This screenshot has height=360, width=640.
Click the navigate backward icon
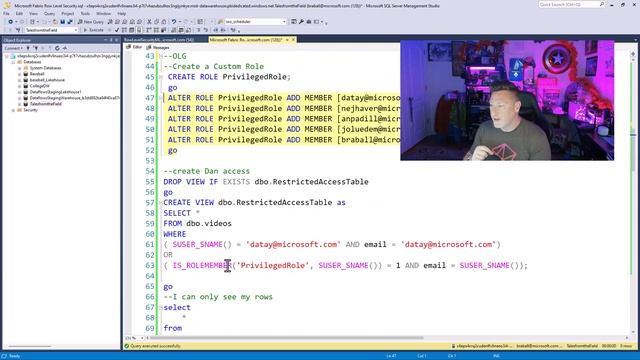tap(10, 22)
